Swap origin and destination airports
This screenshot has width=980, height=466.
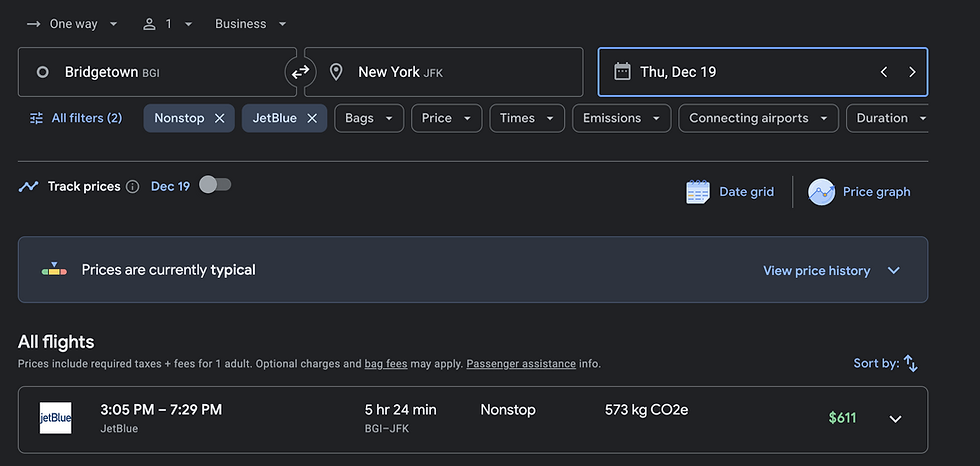(x=301, y=72)
